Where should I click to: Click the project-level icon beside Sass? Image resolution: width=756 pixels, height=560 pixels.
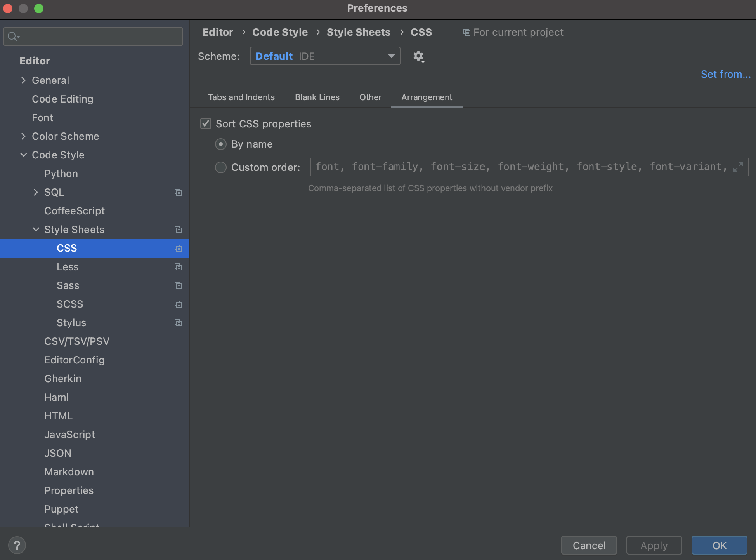point(178,285)
